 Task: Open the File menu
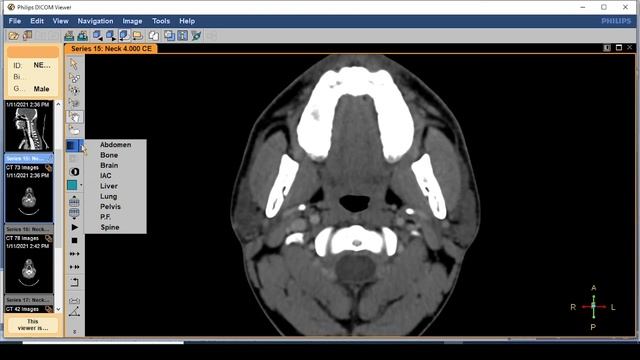click(x=15, y=21)
